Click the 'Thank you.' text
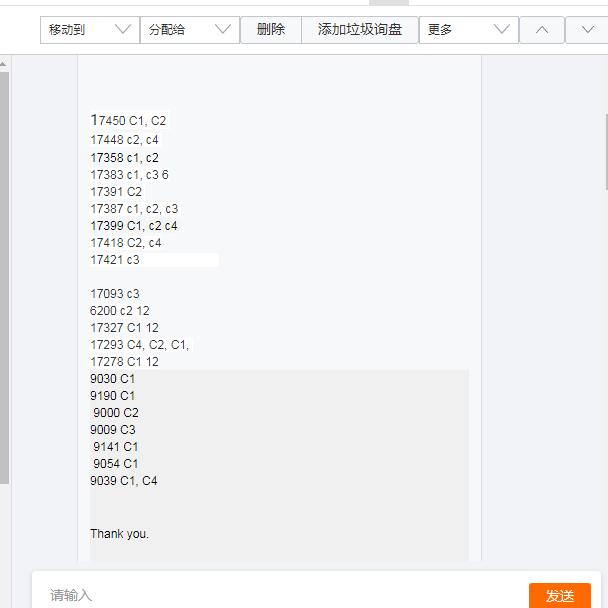 [119, 534]
